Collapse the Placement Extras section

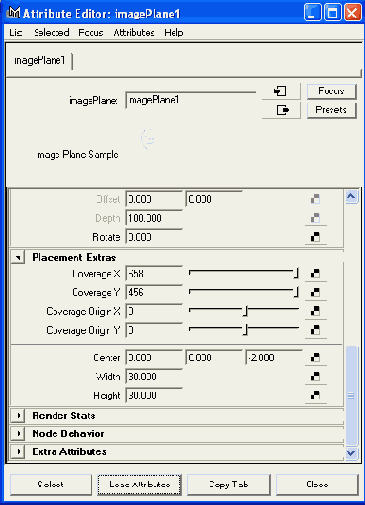[18, 257]
